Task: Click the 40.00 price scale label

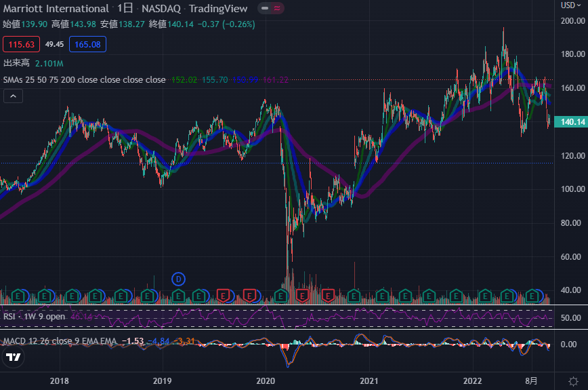Action: coord(572,290)
